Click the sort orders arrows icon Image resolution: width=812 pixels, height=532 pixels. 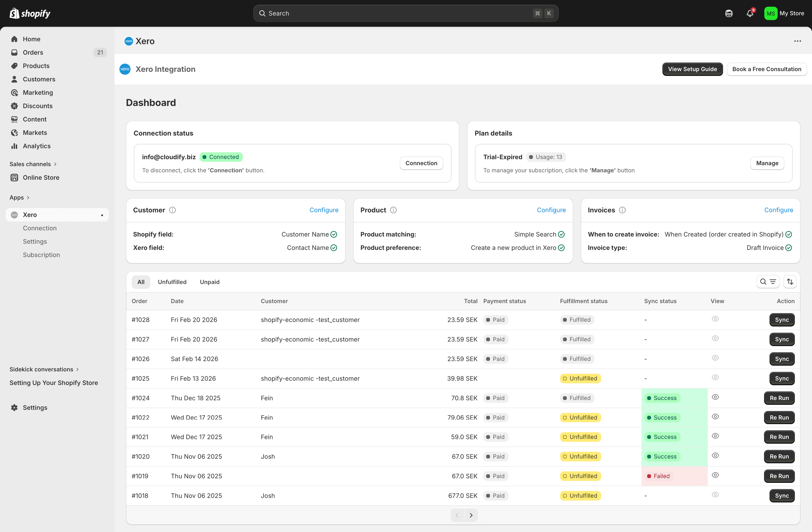click(790, 282)
